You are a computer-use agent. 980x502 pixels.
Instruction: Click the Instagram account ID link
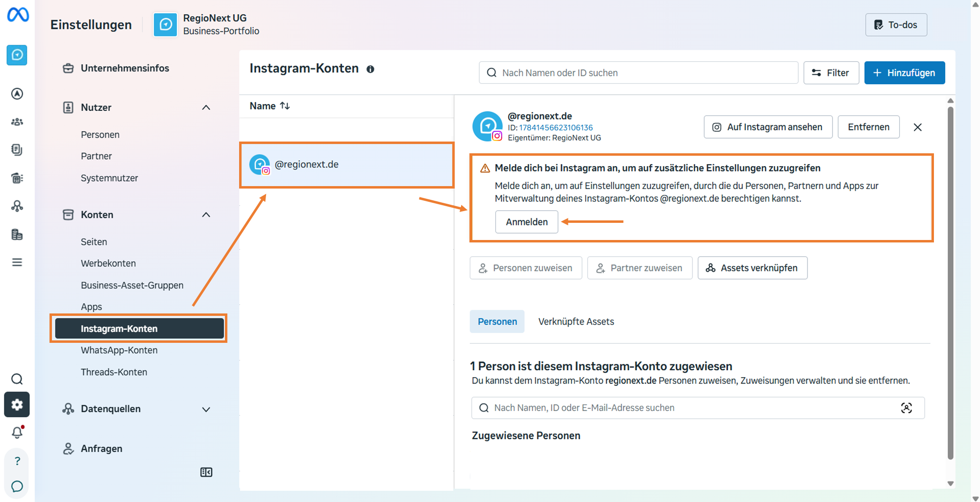click(x=556, y=127)
